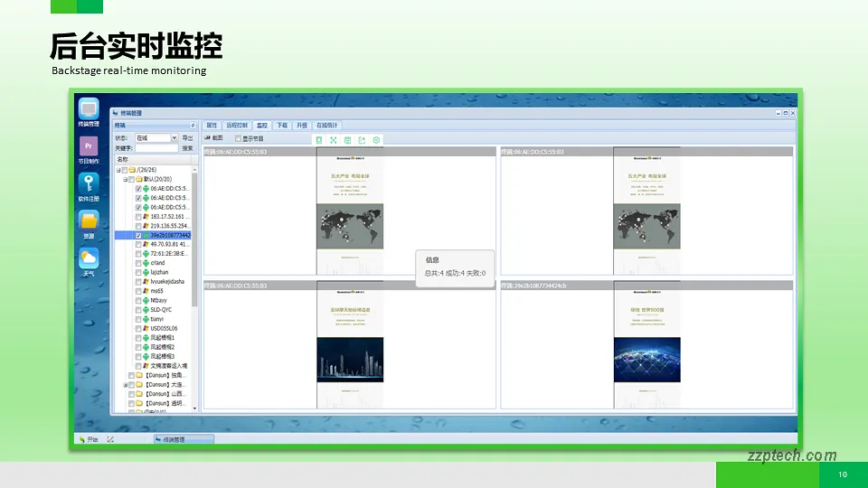
Task: Check the crland terminal checkbox
Action: pyautogui.click(x=138, y=263)
